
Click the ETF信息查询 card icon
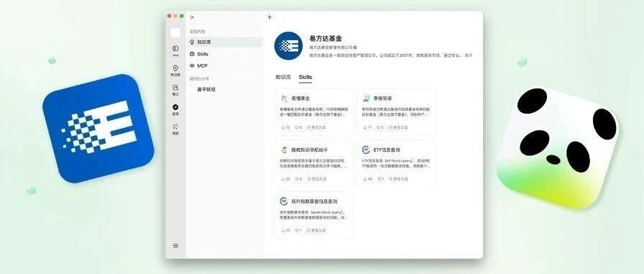[x=366, y=150]
